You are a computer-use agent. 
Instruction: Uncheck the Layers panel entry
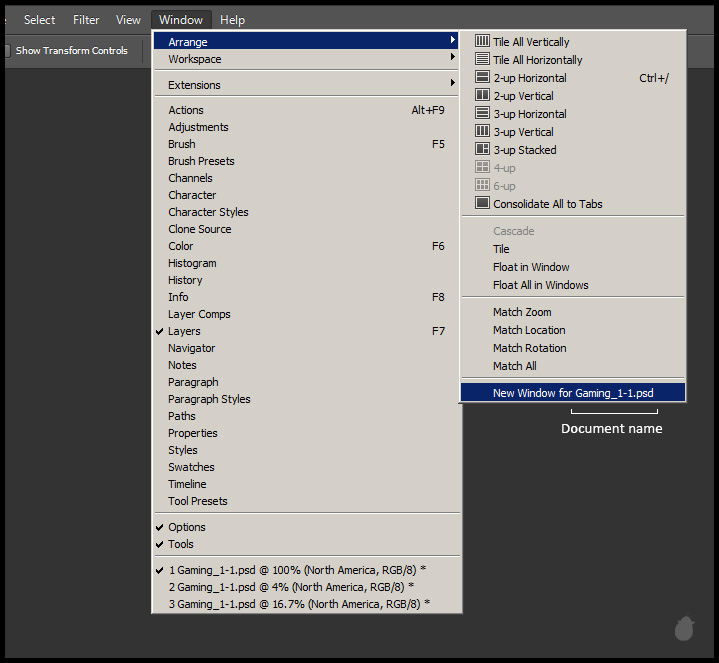[x=184, y=331]
